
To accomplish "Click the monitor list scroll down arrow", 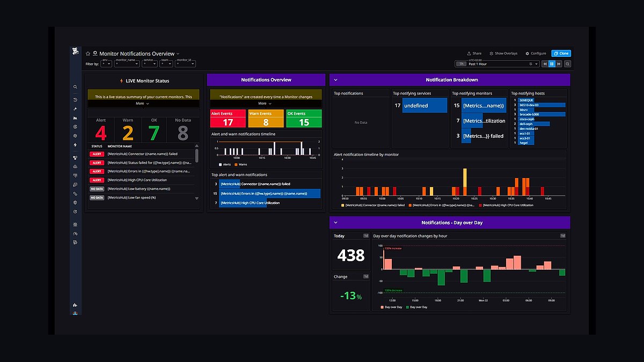I will pyautogui.click(x=196, y=198).
